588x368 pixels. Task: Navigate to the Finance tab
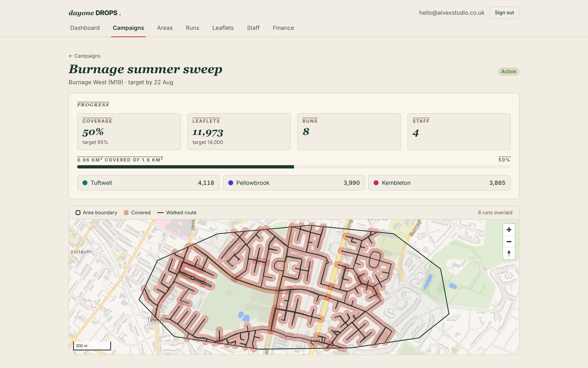coord(283,28)
